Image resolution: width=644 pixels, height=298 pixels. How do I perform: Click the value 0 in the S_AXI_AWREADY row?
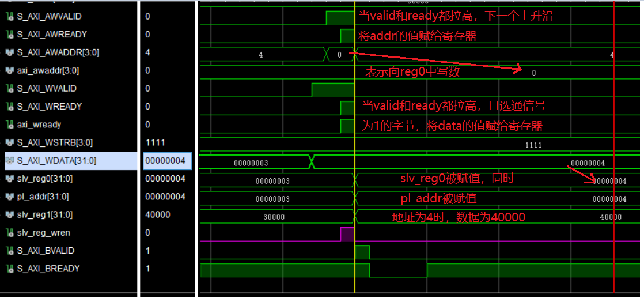[147, 35]
